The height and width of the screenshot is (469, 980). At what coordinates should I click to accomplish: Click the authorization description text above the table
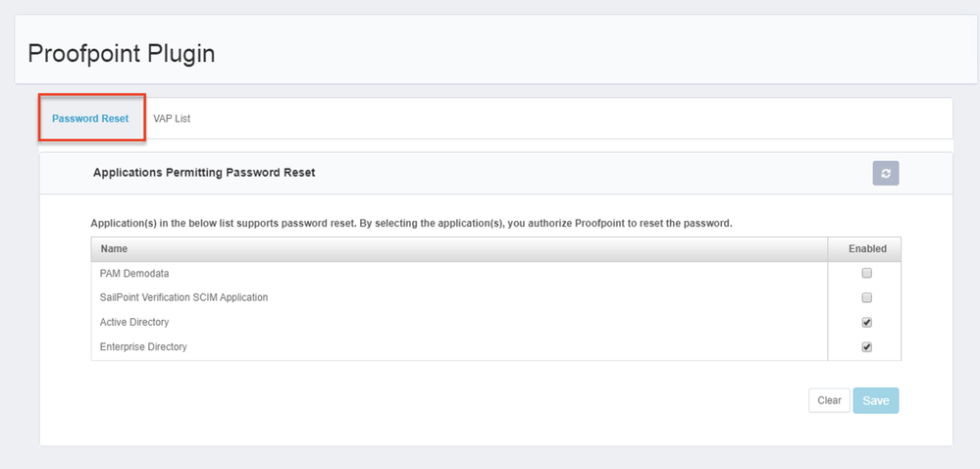click(411, 223)
